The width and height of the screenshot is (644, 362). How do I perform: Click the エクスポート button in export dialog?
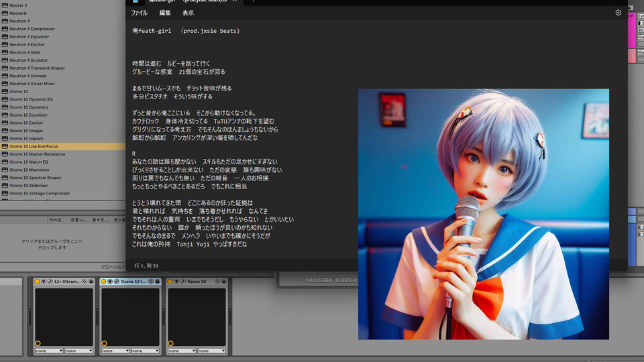[319, 280]
